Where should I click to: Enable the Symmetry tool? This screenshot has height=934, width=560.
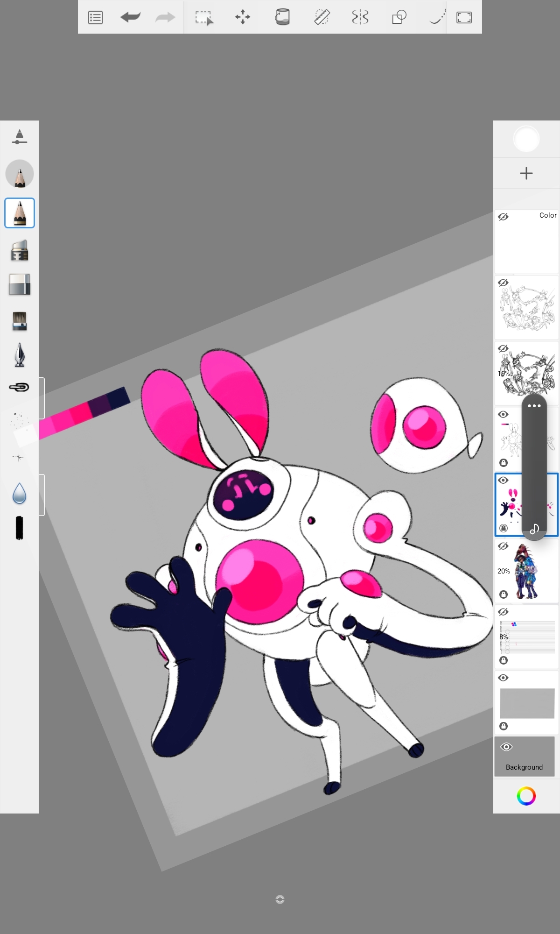(x=360, y=17)
